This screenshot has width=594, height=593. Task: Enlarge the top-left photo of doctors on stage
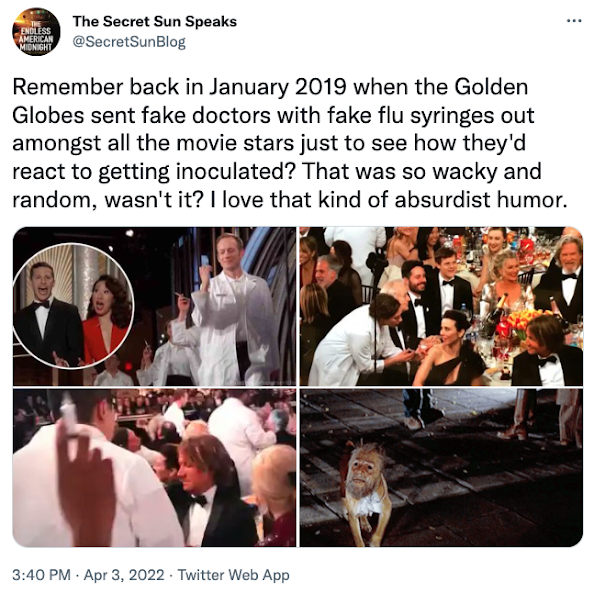pyautogui.click(x=154, y=306)
